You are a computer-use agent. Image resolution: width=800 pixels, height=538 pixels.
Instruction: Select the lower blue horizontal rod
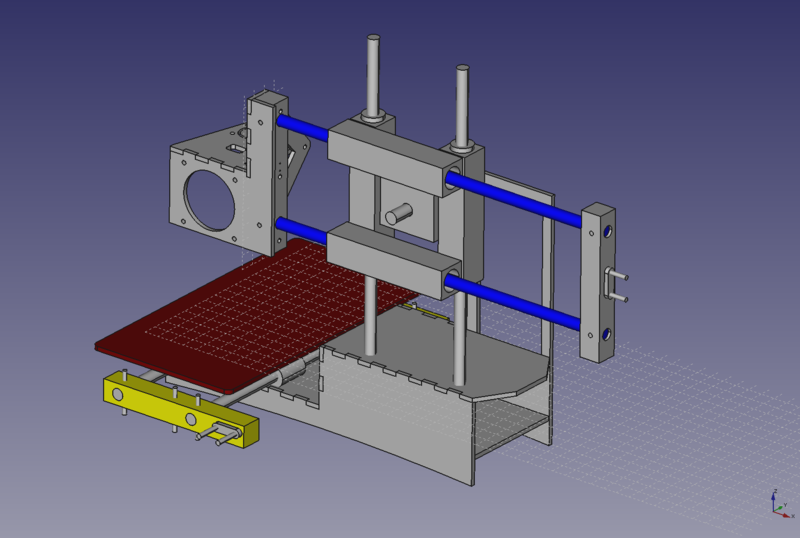520,300
